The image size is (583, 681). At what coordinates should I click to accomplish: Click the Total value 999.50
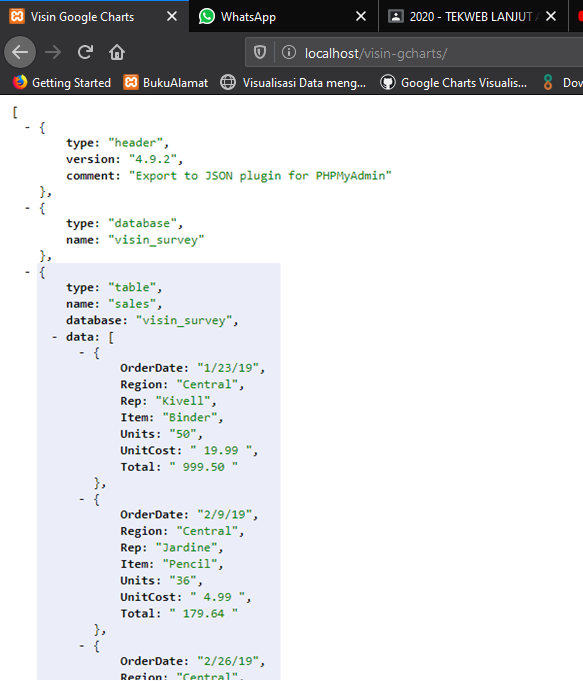pyautogui.click(x=203, y=467)
